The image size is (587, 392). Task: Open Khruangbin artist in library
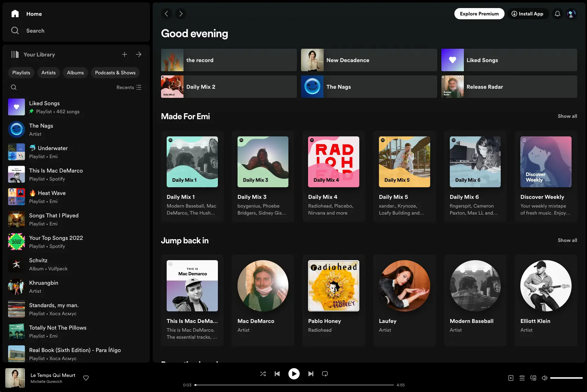coord(76,286)
